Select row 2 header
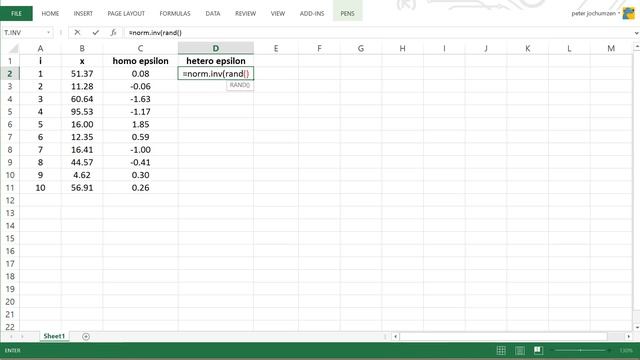The height and width of the screenshot is (360, 640). [x=10, y=74]
